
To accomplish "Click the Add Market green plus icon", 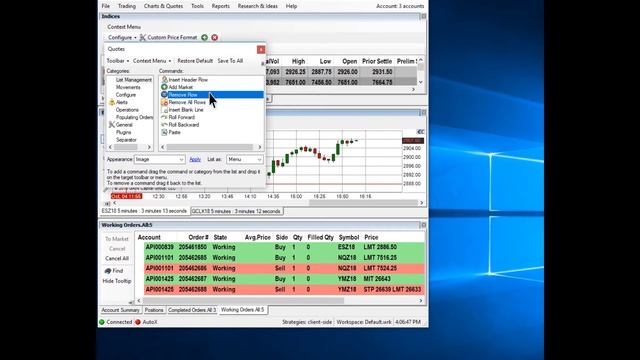I will click(x=164, y=87).
